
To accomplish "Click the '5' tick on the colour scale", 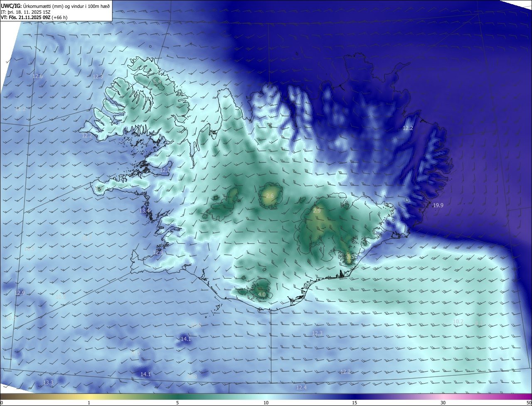I will point(177,403).
